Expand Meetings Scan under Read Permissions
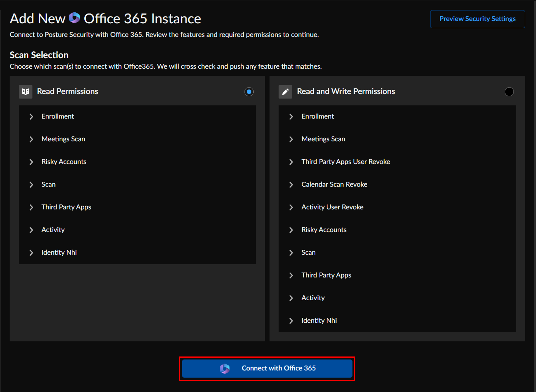The width and height of the screenshot is (536, 392). coord(31,139)
